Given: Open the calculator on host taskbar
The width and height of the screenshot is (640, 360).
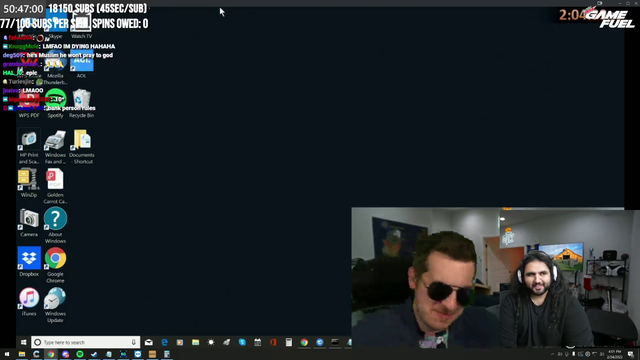Looking at the screenshot, I should (x=167, y=354).
